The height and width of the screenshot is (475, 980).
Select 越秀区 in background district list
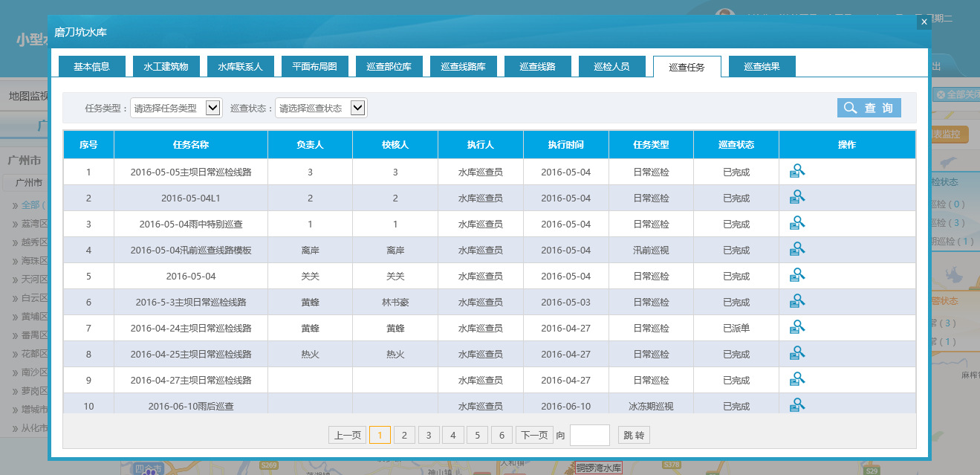(x=34, y=242)
